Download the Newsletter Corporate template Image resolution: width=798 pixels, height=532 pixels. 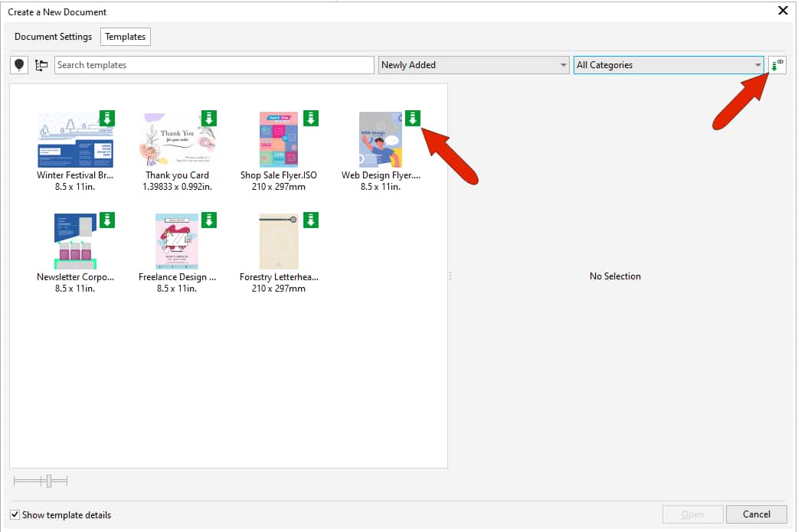[106, 220]
